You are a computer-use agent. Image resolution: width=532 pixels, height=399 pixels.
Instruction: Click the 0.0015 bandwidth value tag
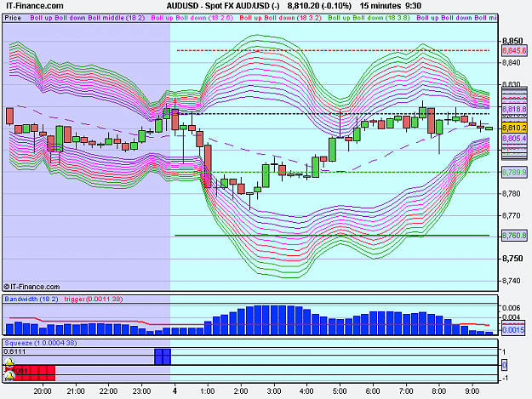(x=513, y=330)
